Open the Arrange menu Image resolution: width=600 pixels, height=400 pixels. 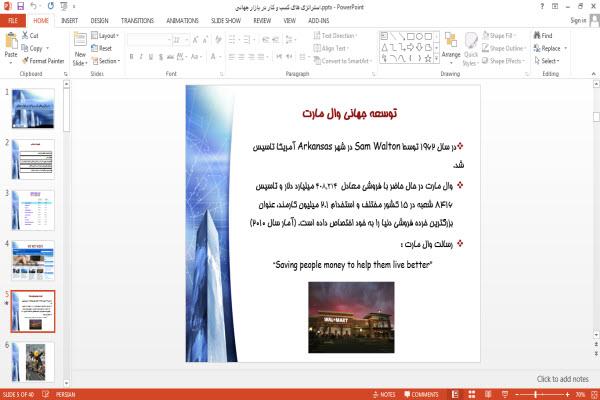[x=451, y=47]
